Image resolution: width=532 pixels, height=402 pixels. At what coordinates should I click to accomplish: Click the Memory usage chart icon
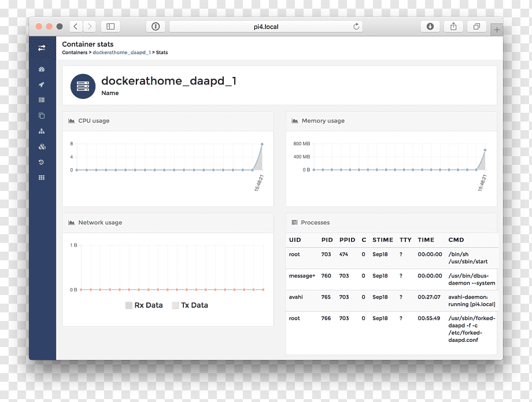click(x=295, y=121)
